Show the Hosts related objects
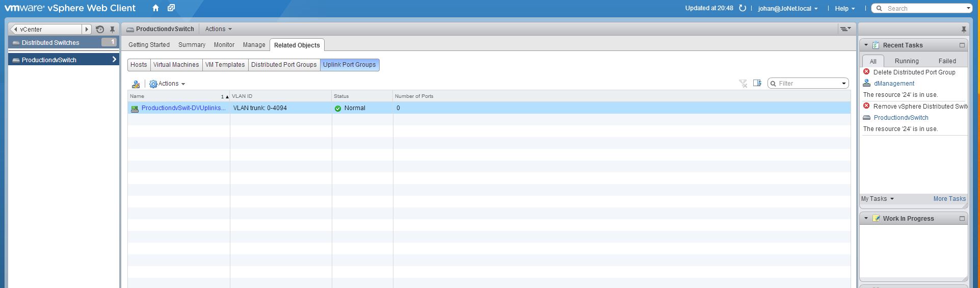Screen dimensions: 980x288 point(139,65)
